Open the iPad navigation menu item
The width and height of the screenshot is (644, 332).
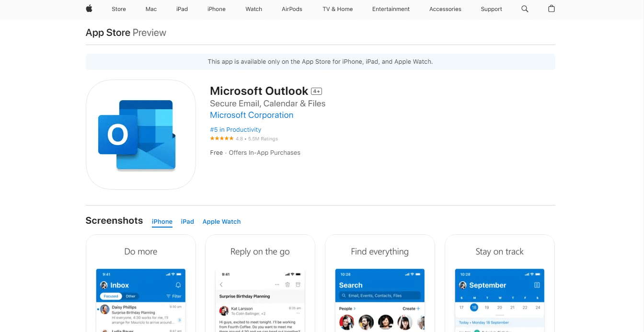182,9
